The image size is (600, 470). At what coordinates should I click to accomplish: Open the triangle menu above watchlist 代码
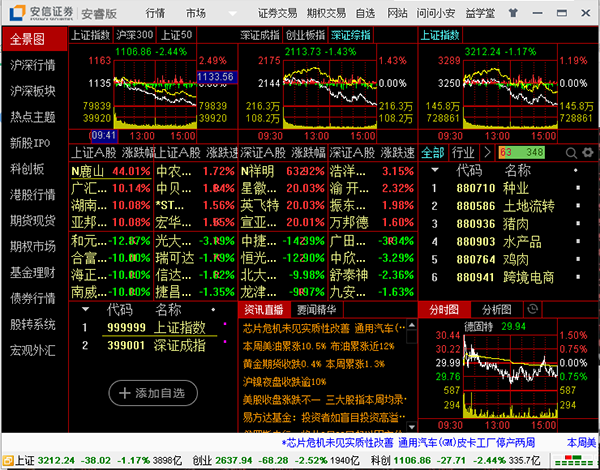[86, 309]
